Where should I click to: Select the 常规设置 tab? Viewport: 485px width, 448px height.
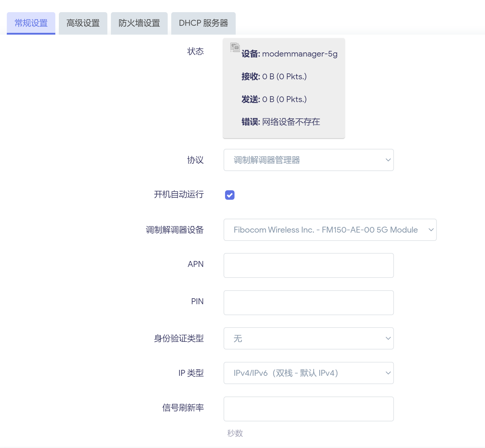[31, 23]
